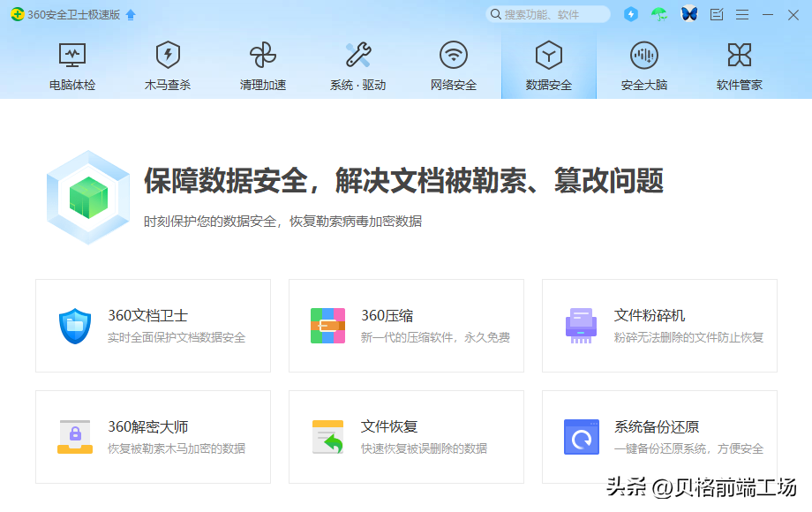Open the 系统备份还原 title link
812x512 pixels.
(x=657, y=426)
